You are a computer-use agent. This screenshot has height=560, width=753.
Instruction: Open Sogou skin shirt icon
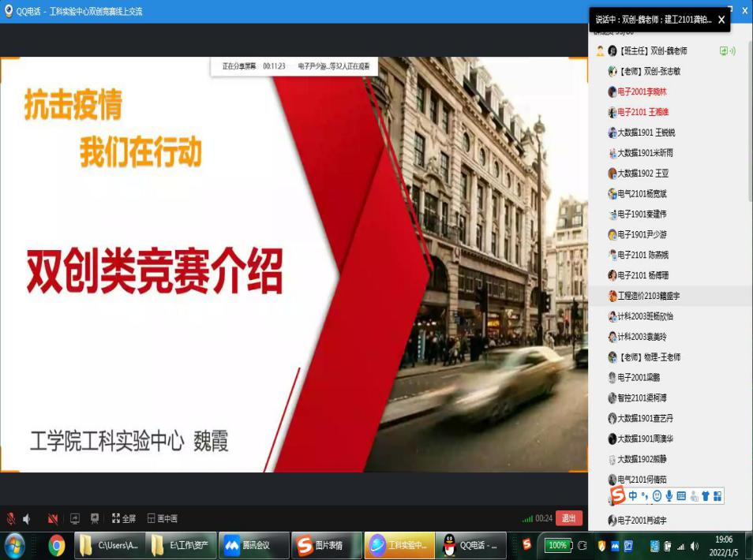[706, 496]
